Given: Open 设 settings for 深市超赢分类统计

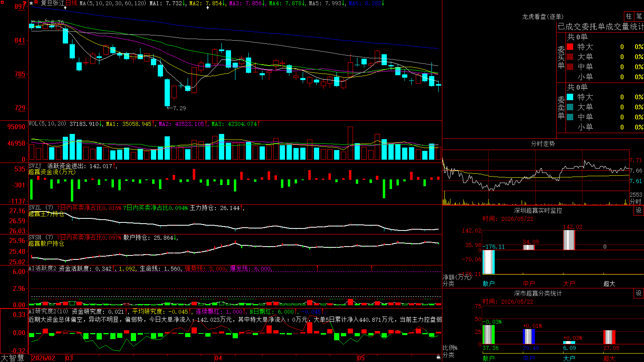Looking at the screenshot, I should point(639,293).
